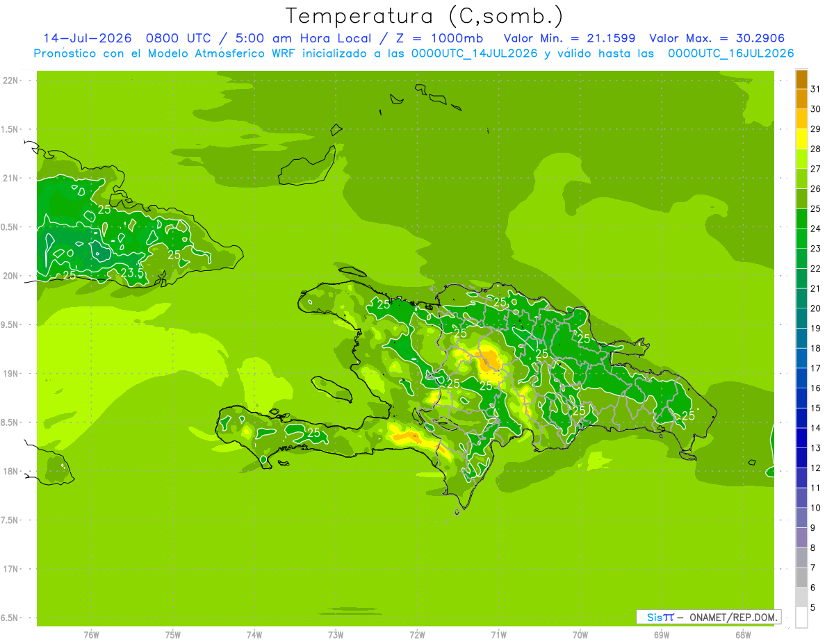Click the "23.5" contour label over Cuba
Screen dimensions: 834x644
[132, 273]
